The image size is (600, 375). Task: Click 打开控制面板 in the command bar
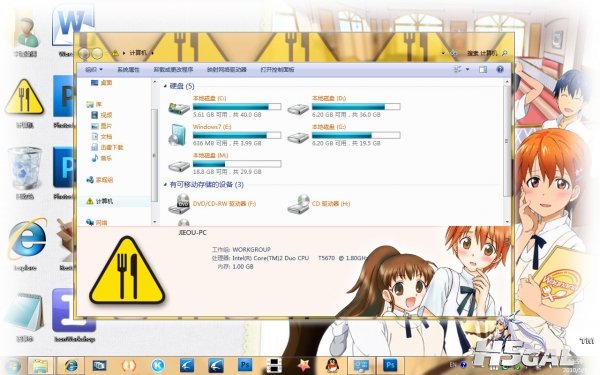tap(277, 70)
